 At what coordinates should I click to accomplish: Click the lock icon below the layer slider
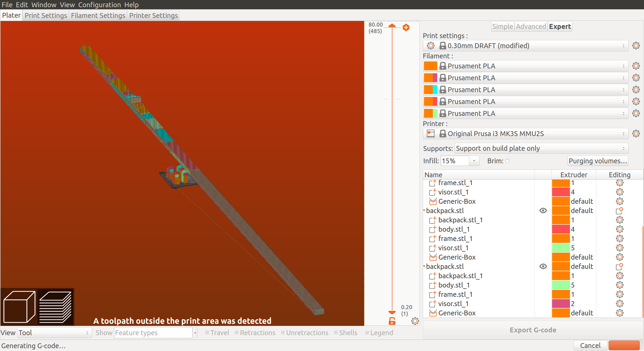[x=392, y=321]
